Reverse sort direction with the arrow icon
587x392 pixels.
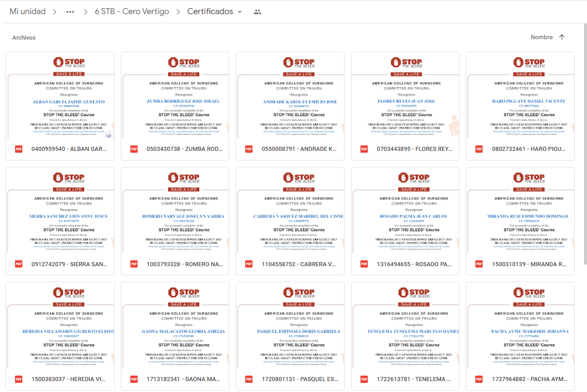coord(561,37)
